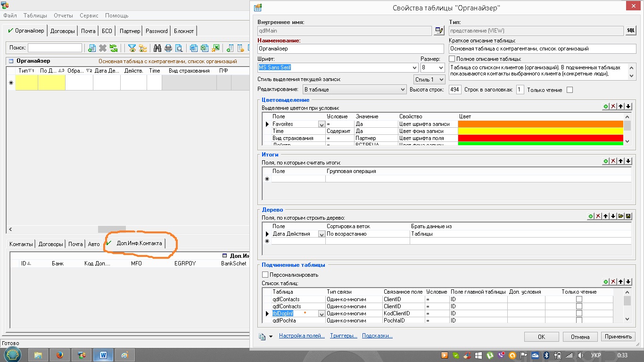Click the SQL button next to the table type
The height and width of the screenshot is (362, 644).
(630, 31)
